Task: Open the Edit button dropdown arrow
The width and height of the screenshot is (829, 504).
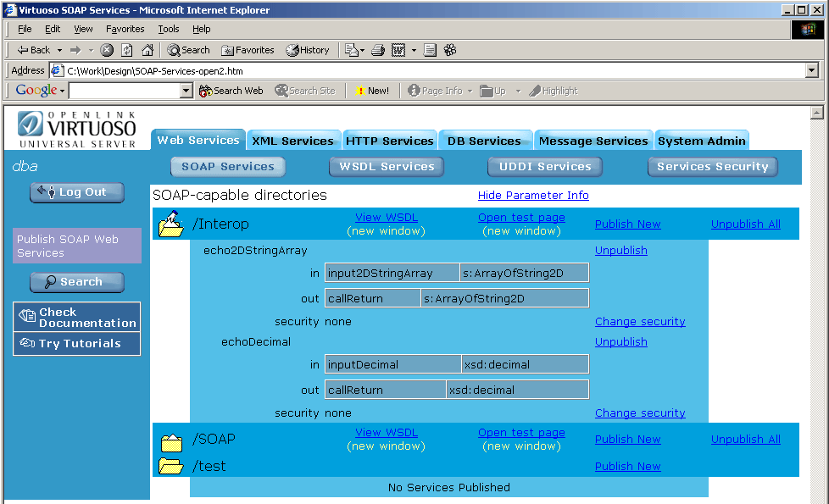Action: pos(414,50)
